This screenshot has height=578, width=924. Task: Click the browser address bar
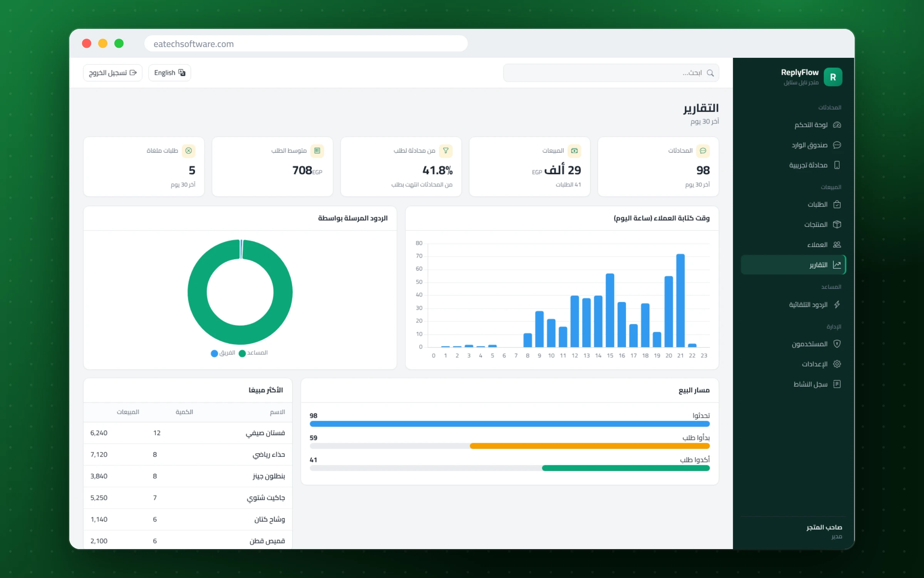(306, 44)
